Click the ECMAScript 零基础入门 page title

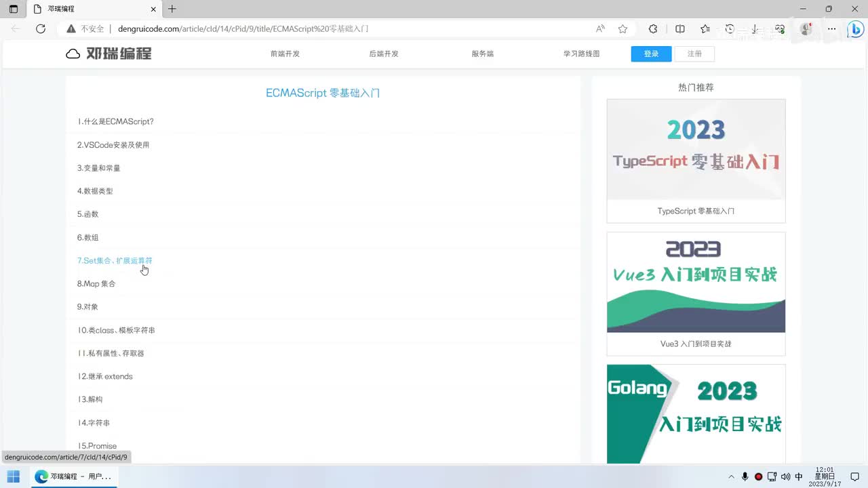(323, 93)
